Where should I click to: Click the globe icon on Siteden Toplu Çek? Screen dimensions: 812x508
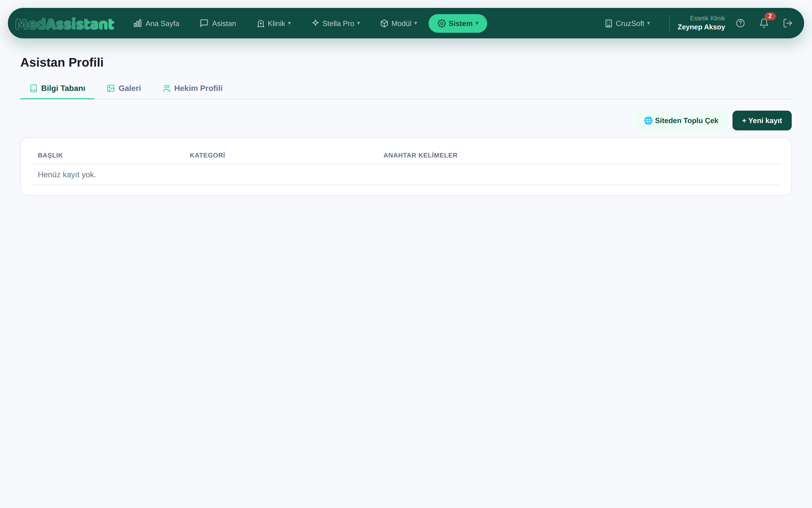click(x=648, y=121)
